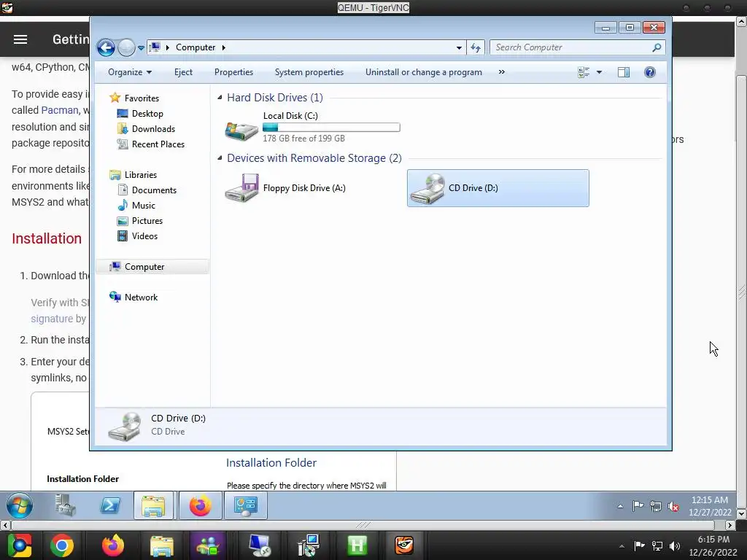
Task: Open Properties from the command bar
Action: coord(233,72)
